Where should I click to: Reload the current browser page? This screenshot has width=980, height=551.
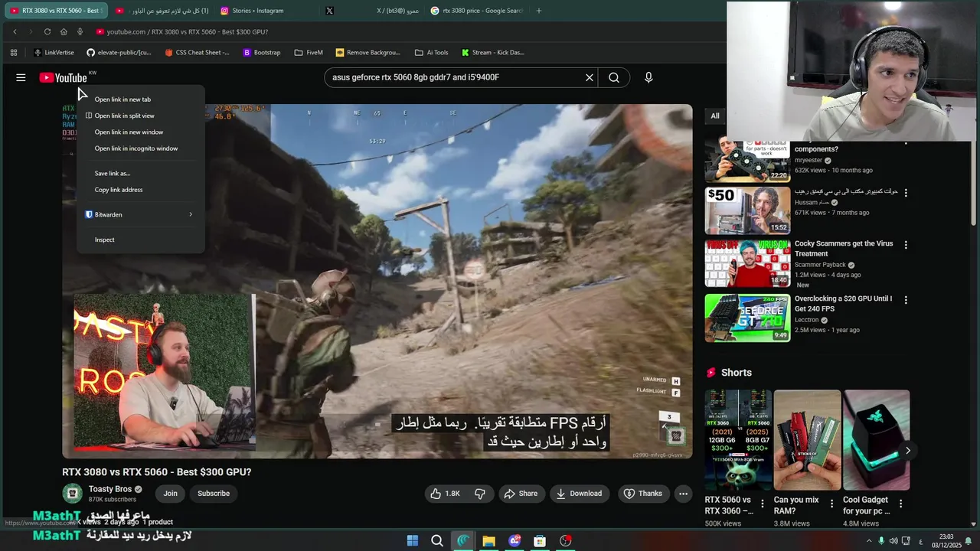click(x=47, y=31)
